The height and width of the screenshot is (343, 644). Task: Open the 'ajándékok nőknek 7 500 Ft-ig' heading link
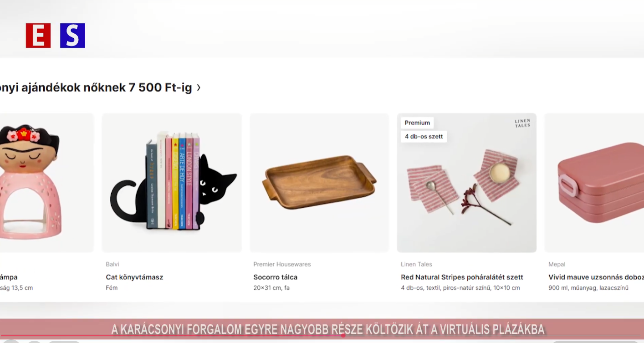point(96,87)
